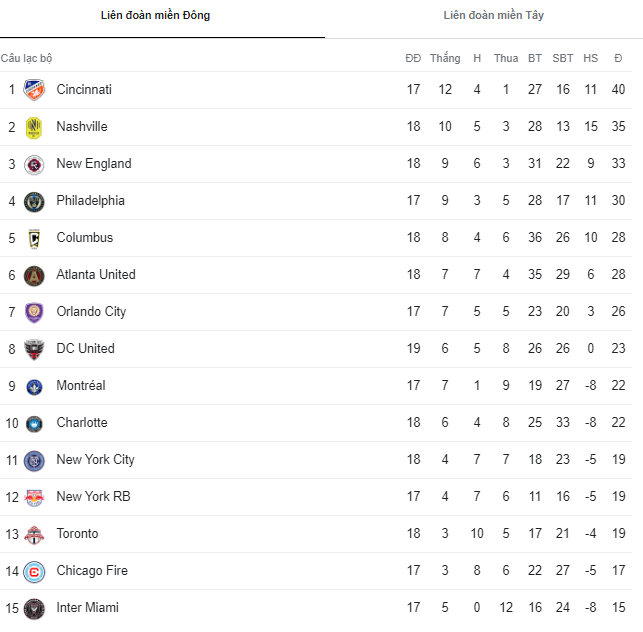This screenshot has width=643, height=632.
Task: Click the Inter Miami crest icon
Action: point(34,608)
